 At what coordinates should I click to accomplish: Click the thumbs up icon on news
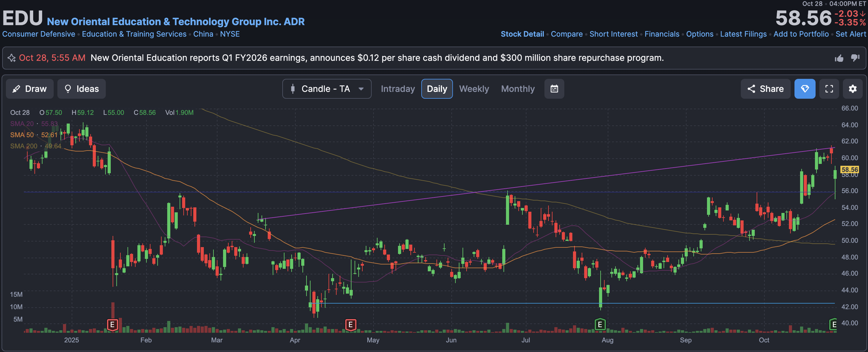[x=839, y=58]
